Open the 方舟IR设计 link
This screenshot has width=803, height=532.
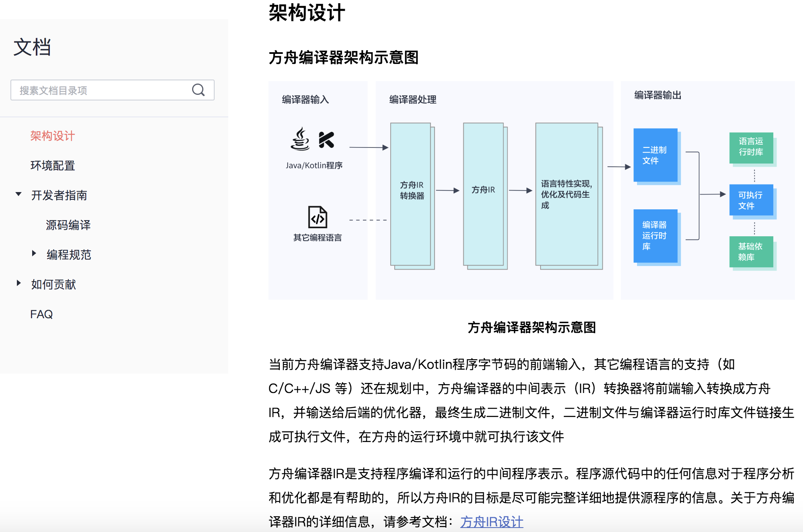[x=491, y=522]
